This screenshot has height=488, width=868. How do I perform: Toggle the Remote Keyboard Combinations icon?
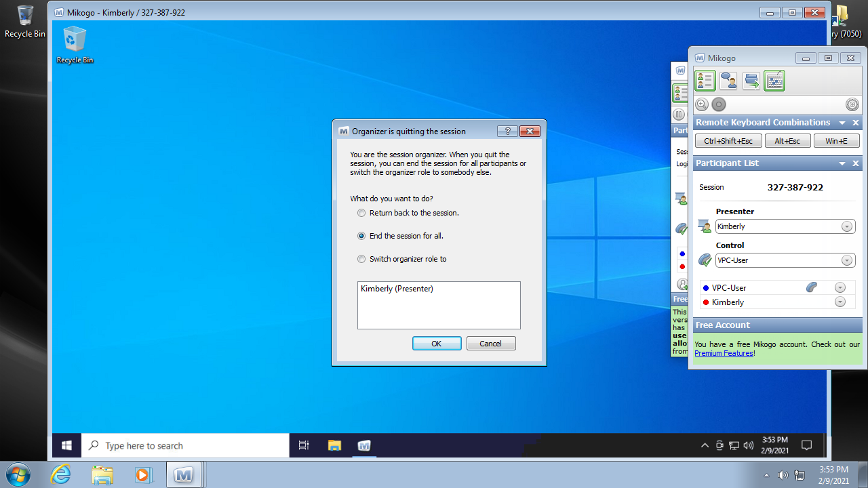tap(774, 81)
